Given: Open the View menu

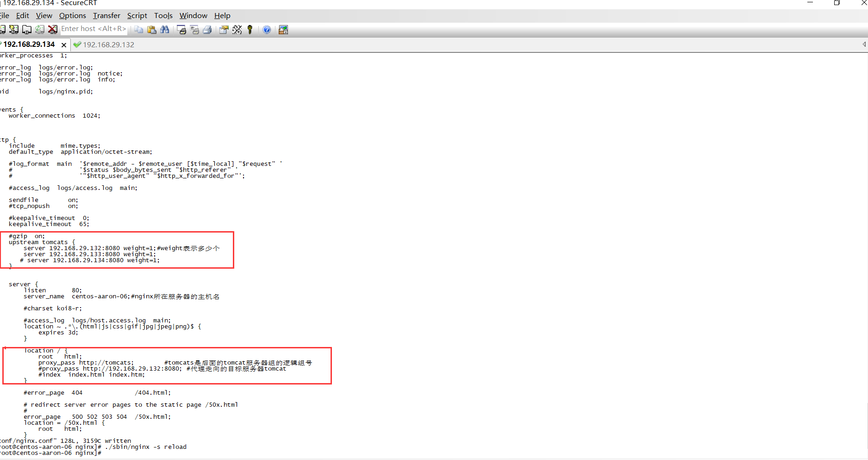Looking at the screenshot, I should pos(44,16).
